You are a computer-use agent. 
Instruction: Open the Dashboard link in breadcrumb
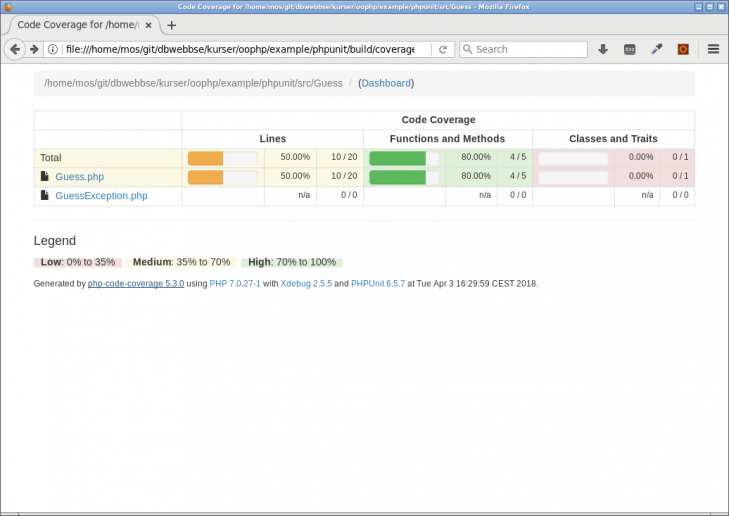[x=386, y=83]
